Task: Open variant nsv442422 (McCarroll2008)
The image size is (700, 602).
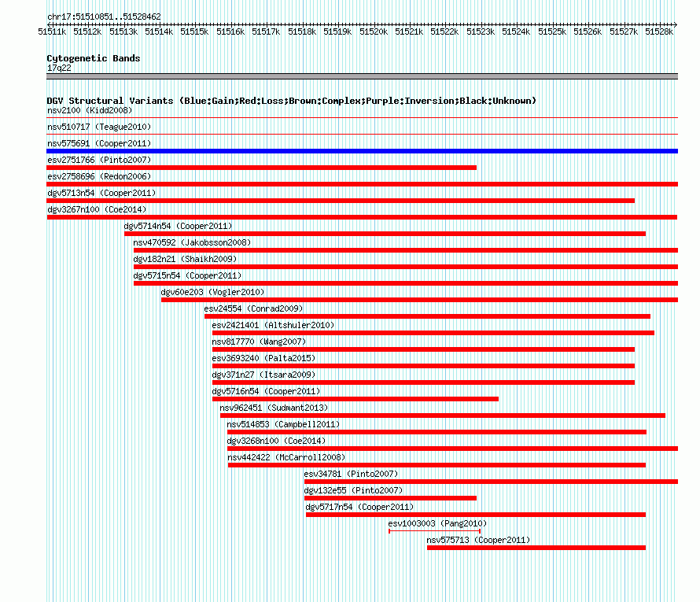Action: click(x=286, y=457)
